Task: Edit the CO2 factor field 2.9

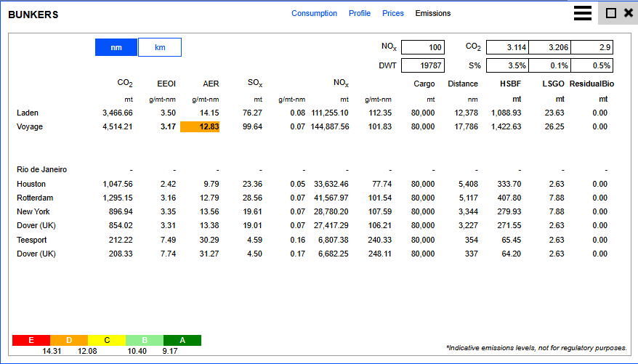Action: pyautogui.click(x=591, y=47)
